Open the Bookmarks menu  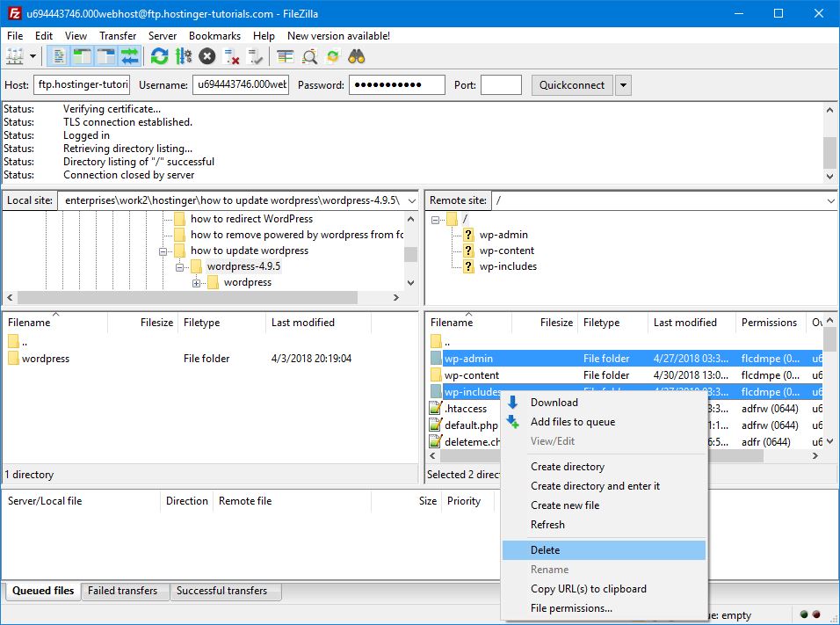[214, 36]
